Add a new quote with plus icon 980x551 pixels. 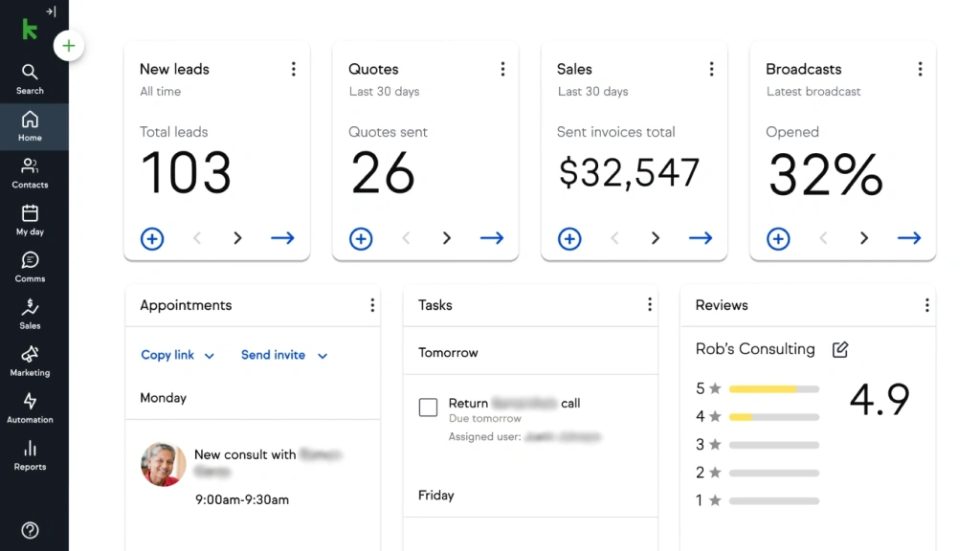tap(361, 238)
